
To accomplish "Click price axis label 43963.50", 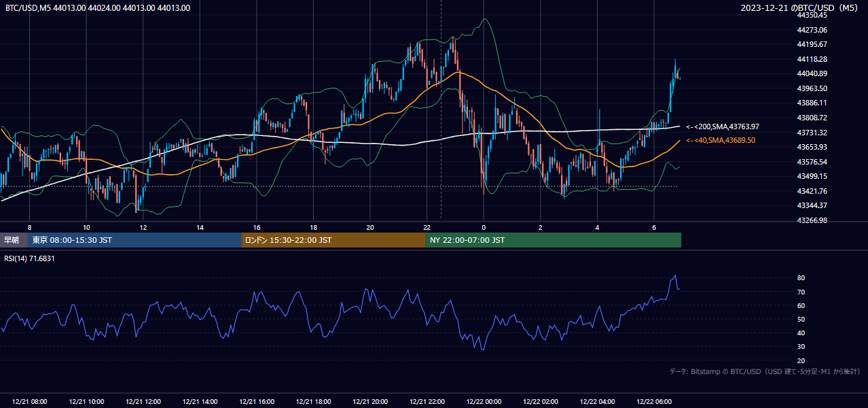I will [812, 88].
